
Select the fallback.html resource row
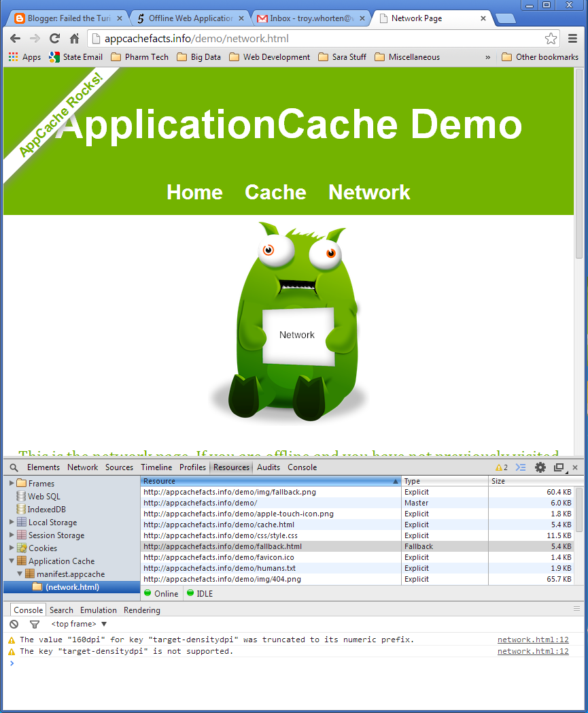pos(356,546)
